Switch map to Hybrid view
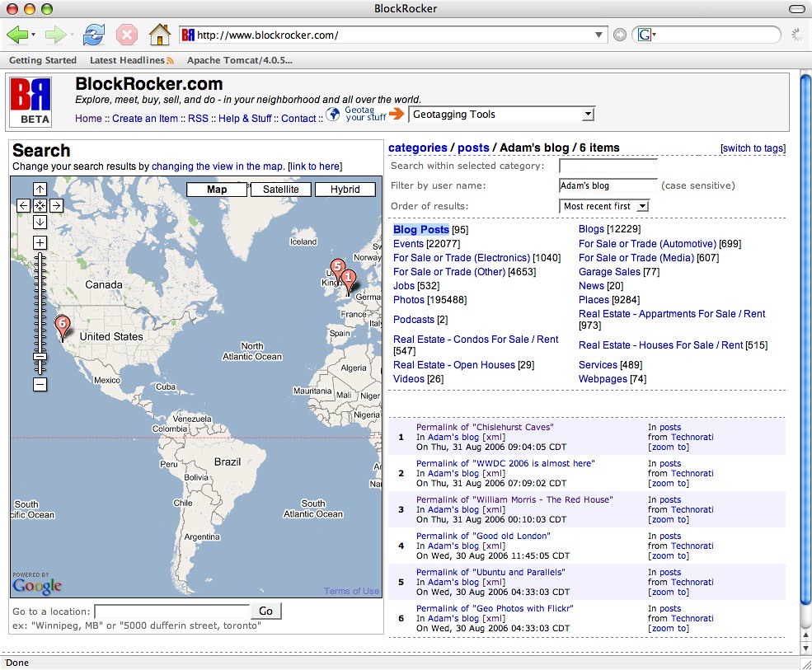 click(345, 190)
